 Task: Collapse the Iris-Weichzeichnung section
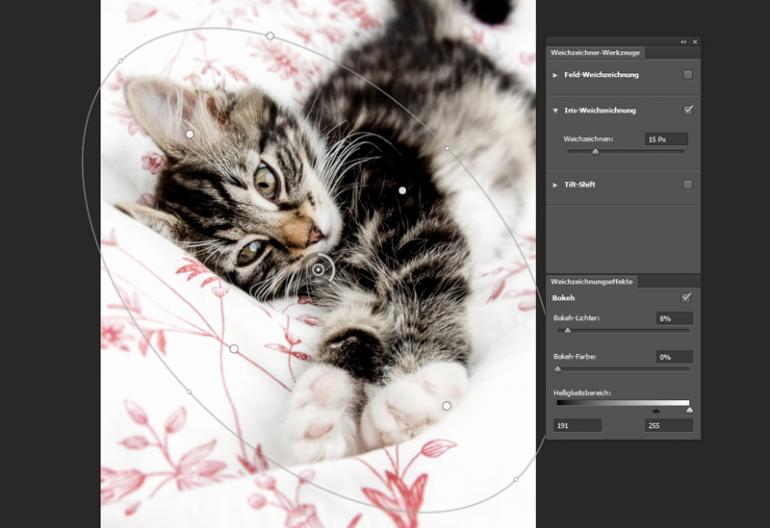[x=555, y=111]
